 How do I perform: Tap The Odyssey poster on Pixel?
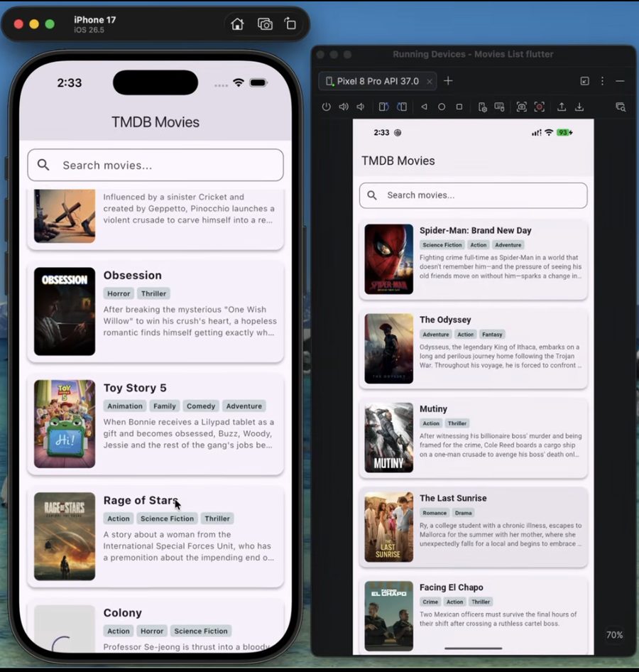(389, 348)
